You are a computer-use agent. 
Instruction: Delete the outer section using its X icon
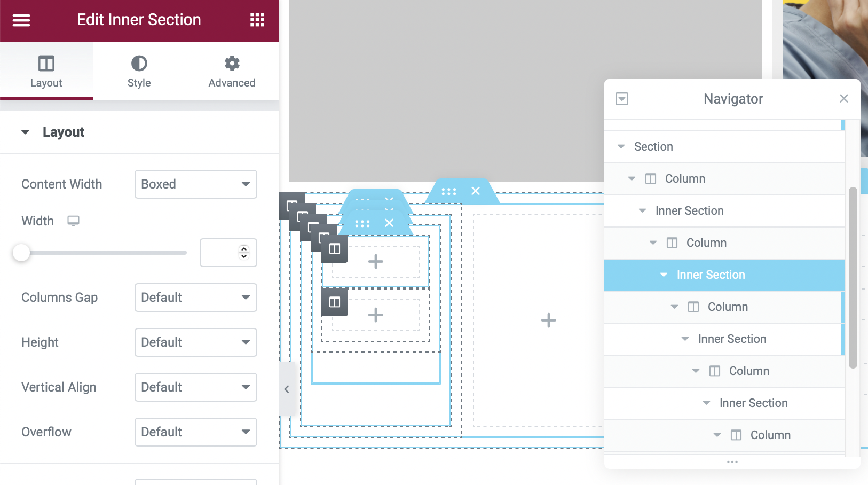[x=476, y=191]
